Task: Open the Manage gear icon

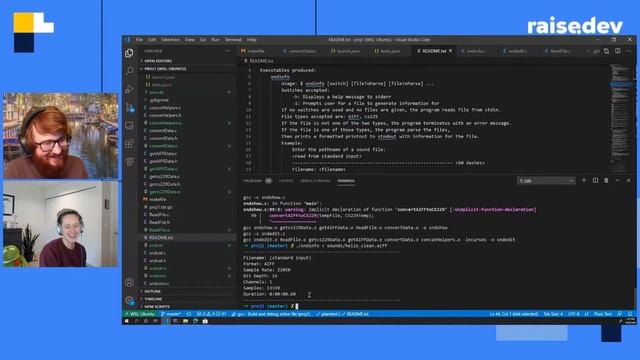Action: tap(129, 301)
